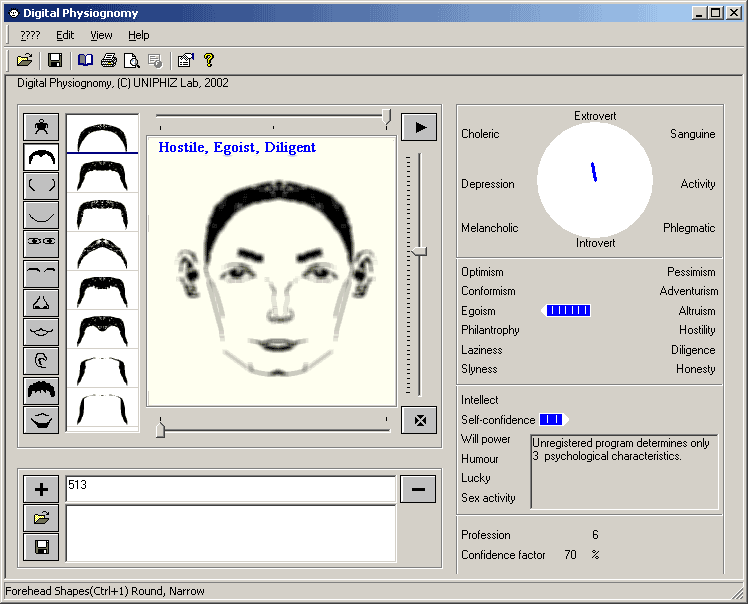Image resolution: width=748 pixels, height=604 pixels.
Task: Open the Help menu
Action: click(x=139, y=35)
